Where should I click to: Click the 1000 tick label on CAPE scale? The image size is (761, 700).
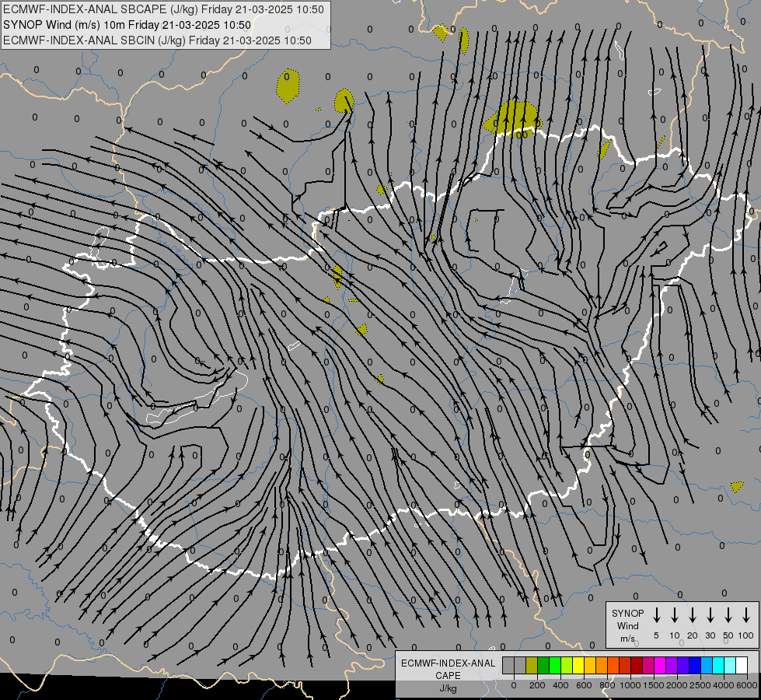click(x=630, y=685)
